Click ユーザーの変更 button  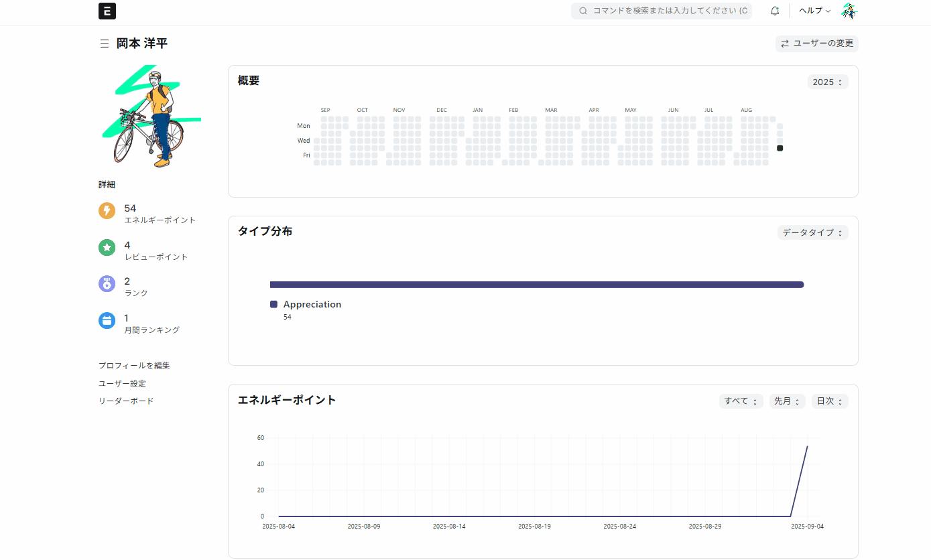(x=816, y=44)
